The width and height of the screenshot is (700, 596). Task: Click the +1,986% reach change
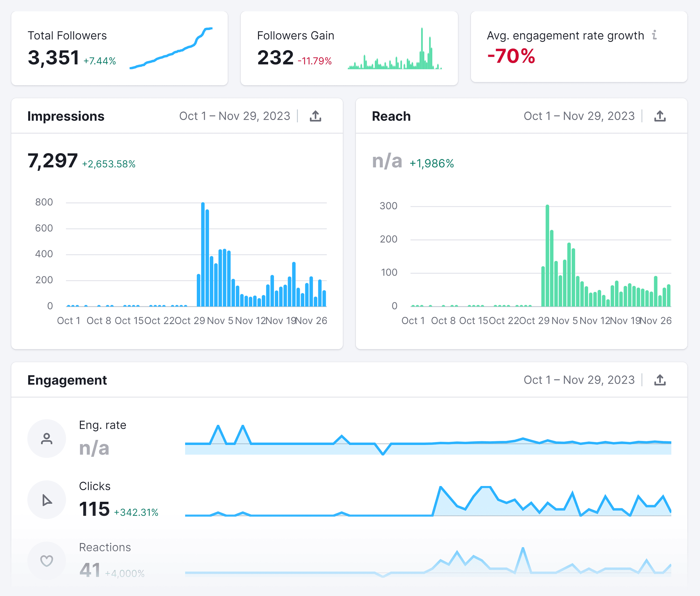pos(431,163)
